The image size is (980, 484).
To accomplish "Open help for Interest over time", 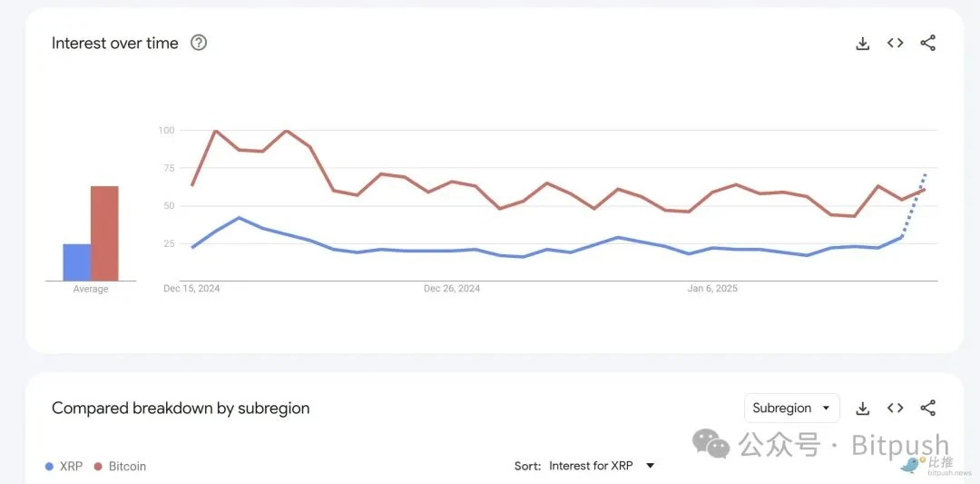I will tap(199, 43).
